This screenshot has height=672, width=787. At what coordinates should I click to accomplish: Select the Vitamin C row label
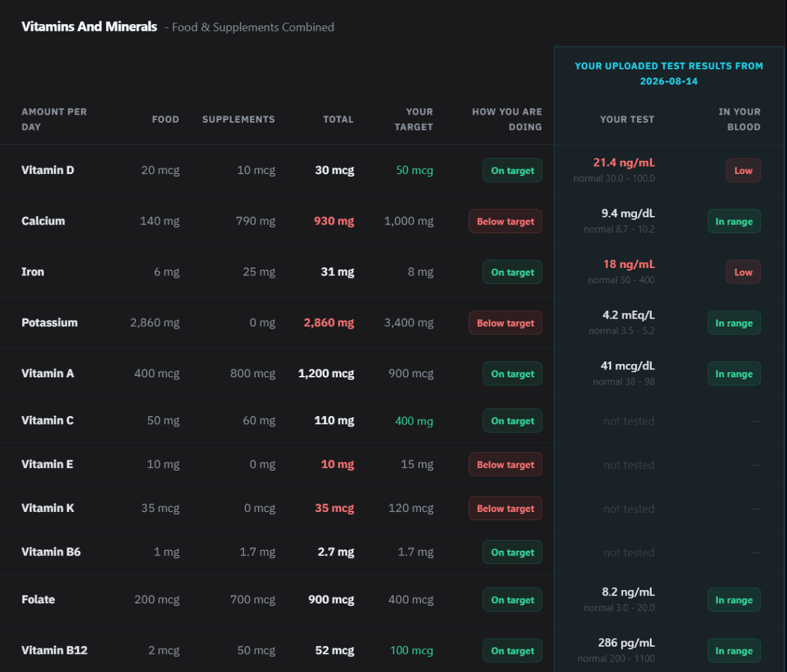(48, 421)
